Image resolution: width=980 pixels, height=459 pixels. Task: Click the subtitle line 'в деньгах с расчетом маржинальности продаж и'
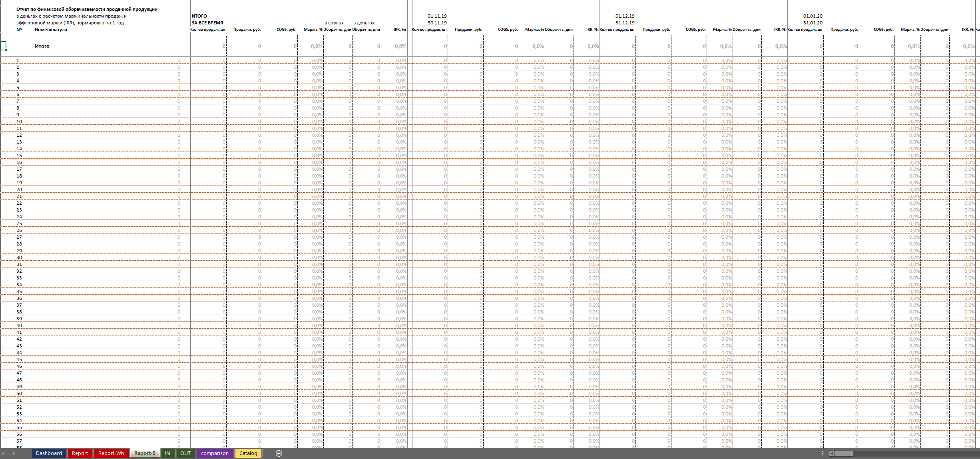pos(72,16)
